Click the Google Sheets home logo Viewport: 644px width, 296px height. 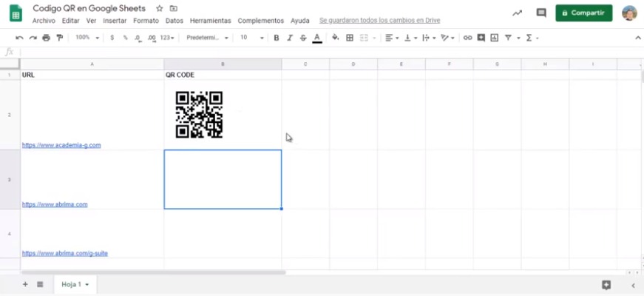pos(16,13)
